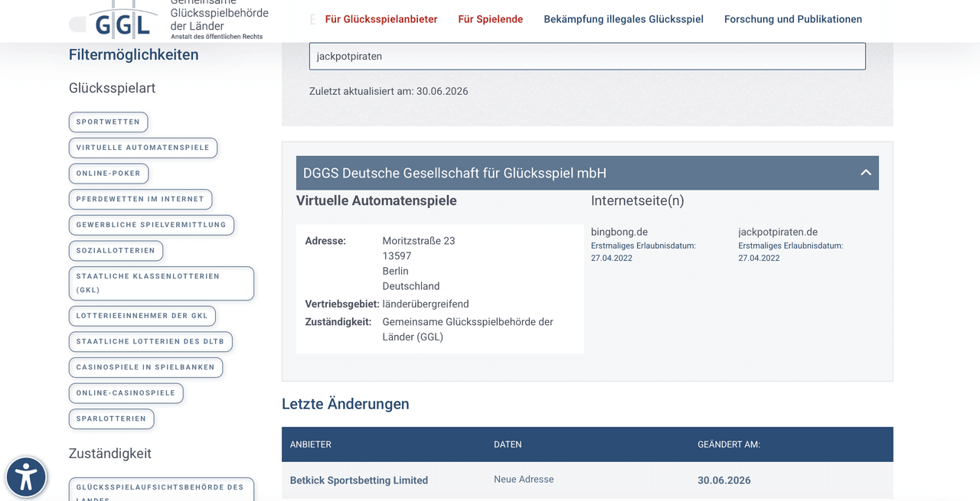Toggle Casinospiele in Spielbanken filter
This screenshot has width=980, height=501.
145,367
